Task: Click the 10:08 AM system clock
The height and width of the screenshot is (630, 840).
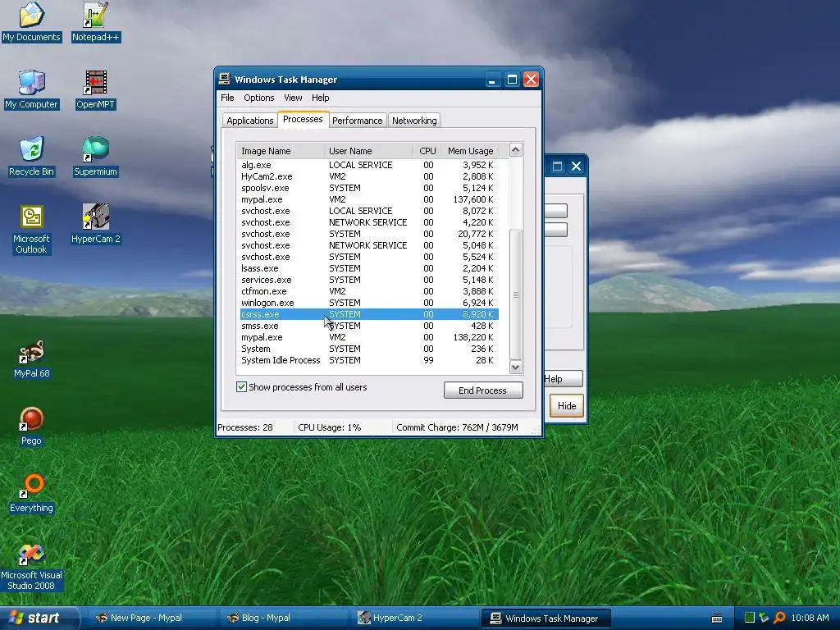Action: [810, 618]
